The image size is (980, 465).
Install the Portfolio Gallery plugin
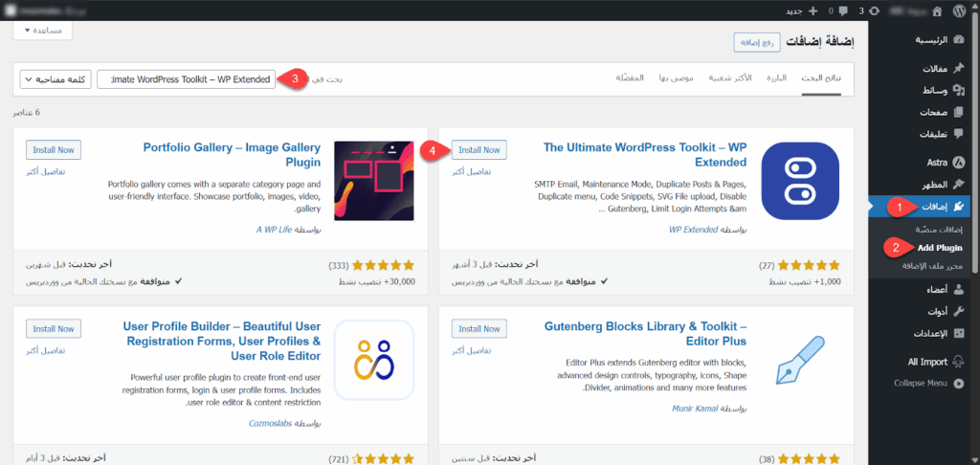[x=54, y=150]
